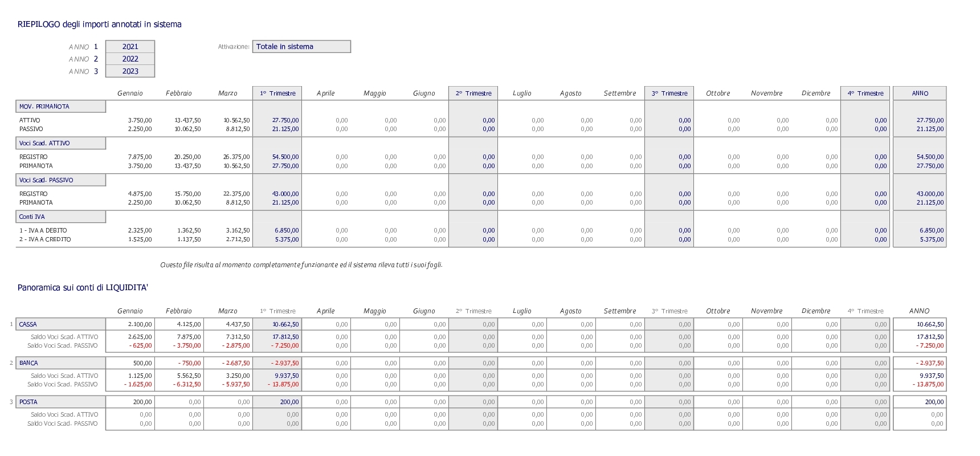Select the MOV. PRIMANOTA section label
Screen dimensions: 980x456
click(x=61, y=107)
